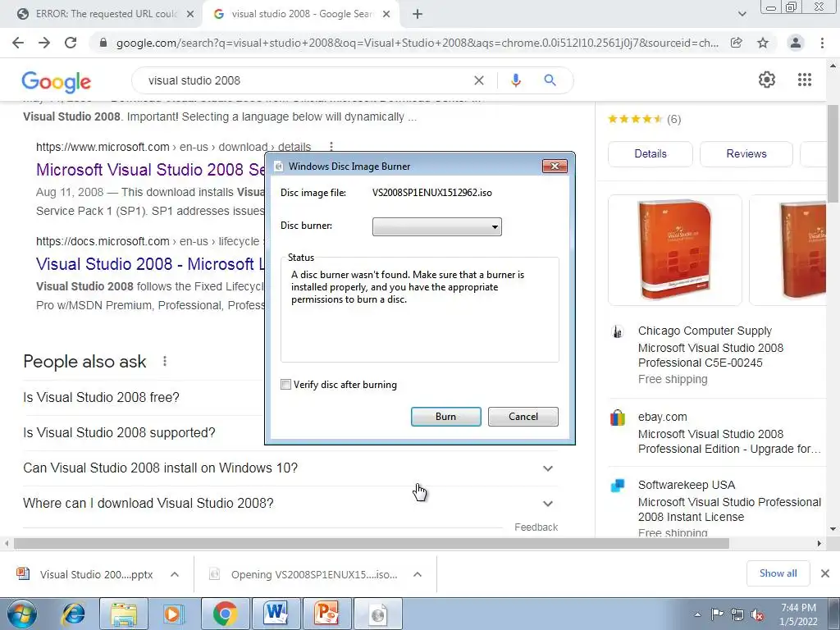840x630 pixels.
Task: Open Windows Media Player taskbar icon
Action: (173, 614)
